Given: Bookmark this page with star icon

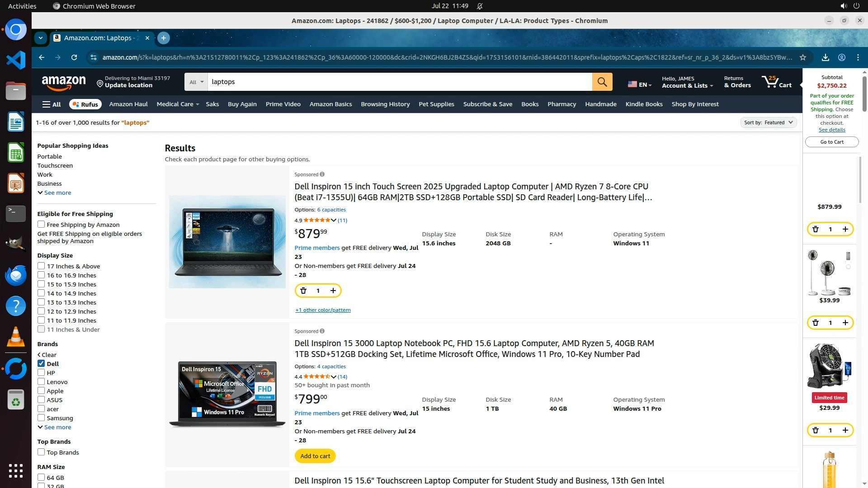Looking at the screenshot, I should point(803,57).
